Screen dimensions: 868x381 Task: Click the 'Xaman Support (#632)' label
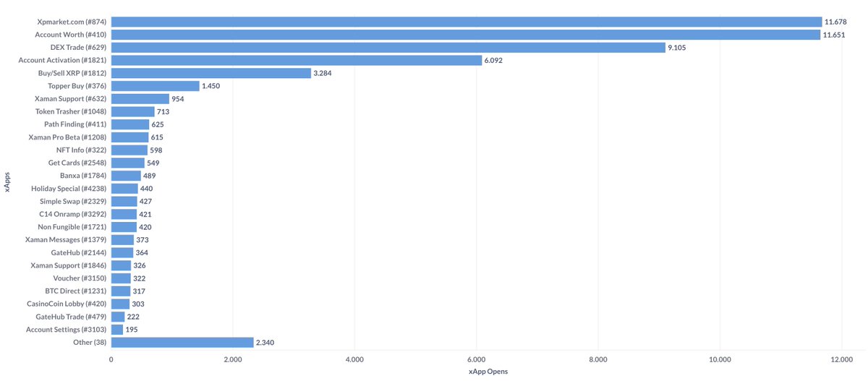click(x=71, y=98)
